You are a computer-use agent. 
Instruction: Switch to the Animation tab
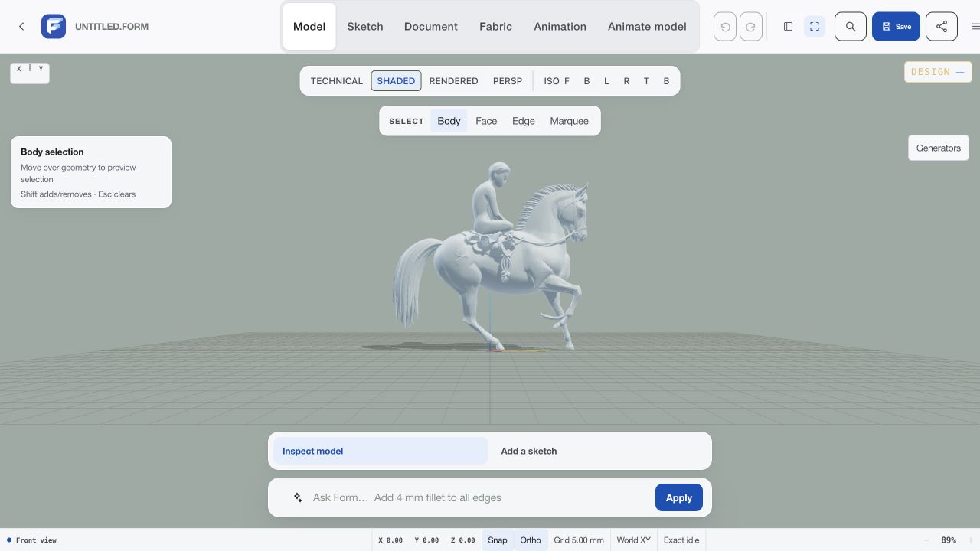560,26
